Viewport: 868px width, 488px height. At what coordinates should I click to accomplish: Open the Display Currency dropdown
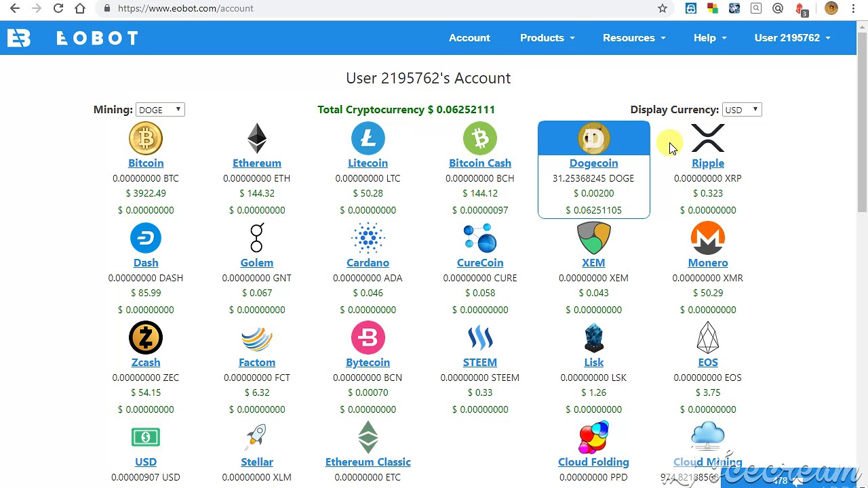742,110
